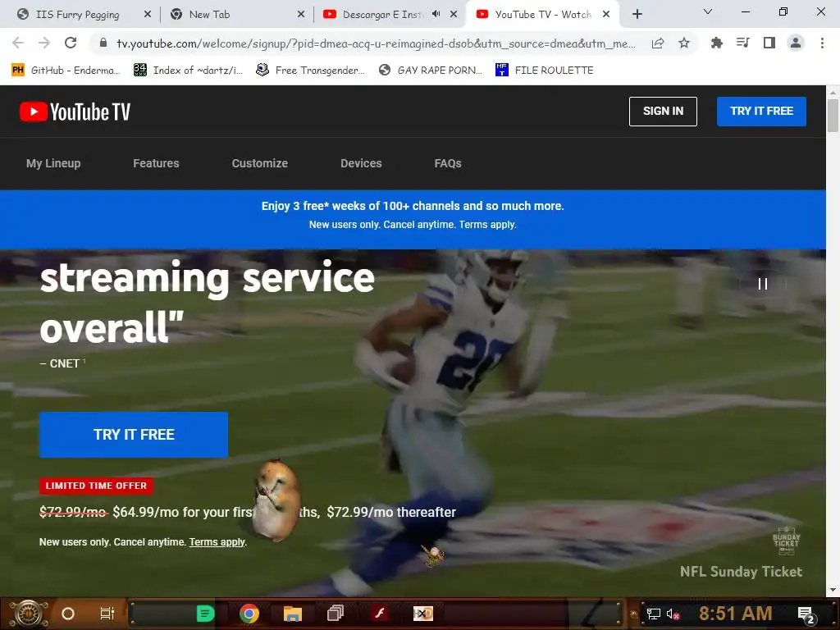The width and height of the screenshot is (840, 630).
Task: Pause the hero background video
Action: click(x=763, y=284)
